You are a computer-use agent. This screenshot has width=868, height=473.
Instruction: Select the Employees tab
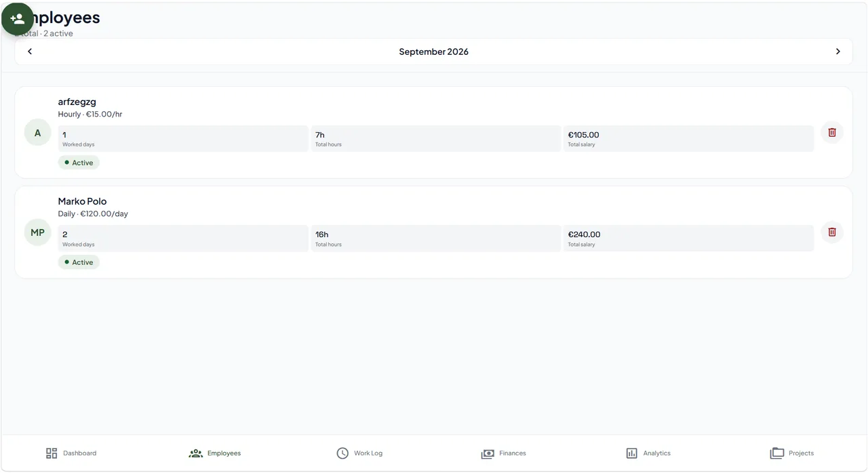click(x=215, y=453)
